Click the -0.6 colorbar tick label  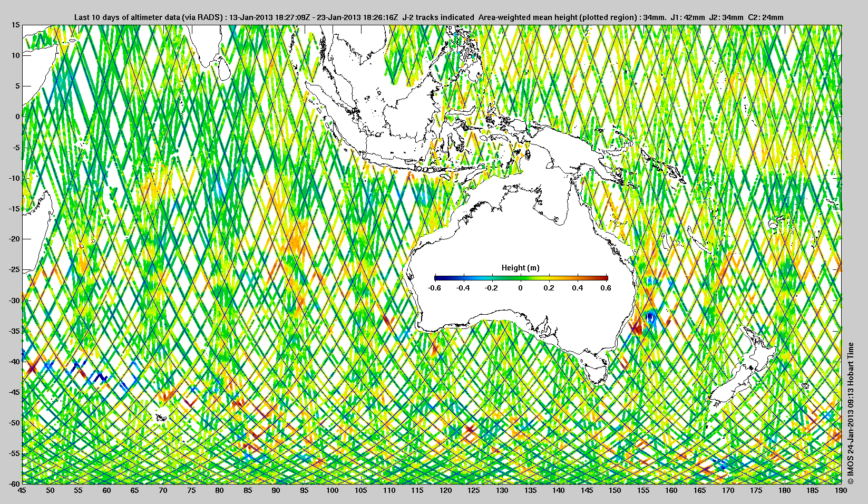click(434, 288)
